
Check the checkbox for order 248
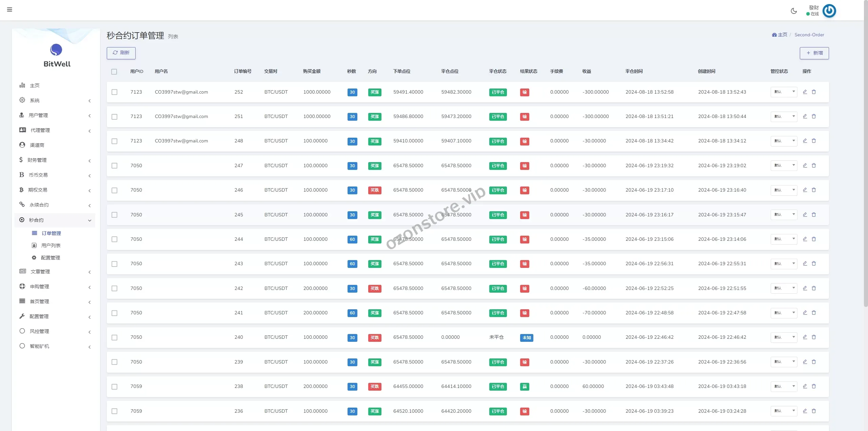(x=115, y=141)
